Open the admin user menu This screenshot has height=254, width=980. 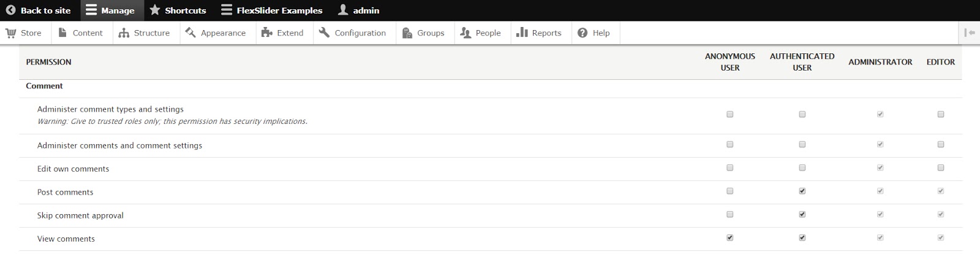359,10
